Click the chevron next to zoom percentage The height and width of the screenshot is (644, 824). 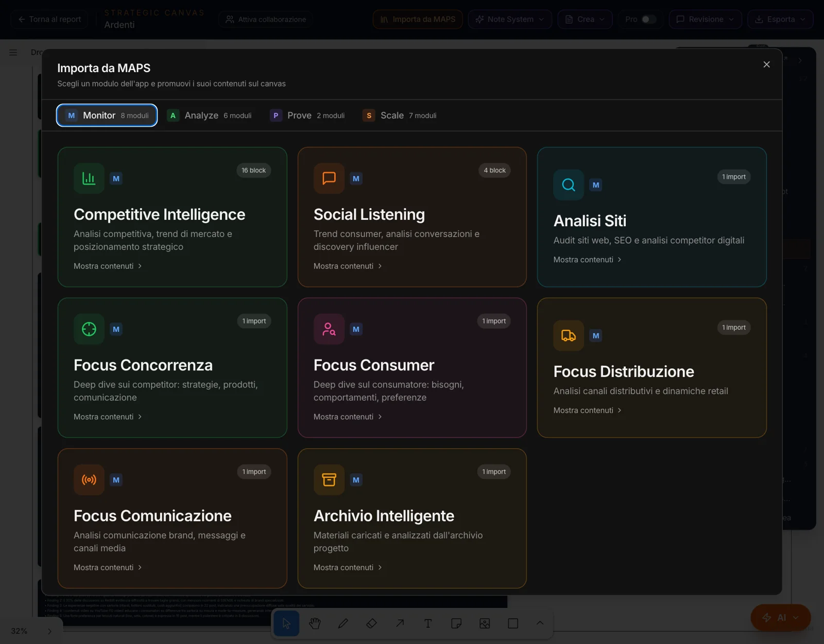(49, 631)
